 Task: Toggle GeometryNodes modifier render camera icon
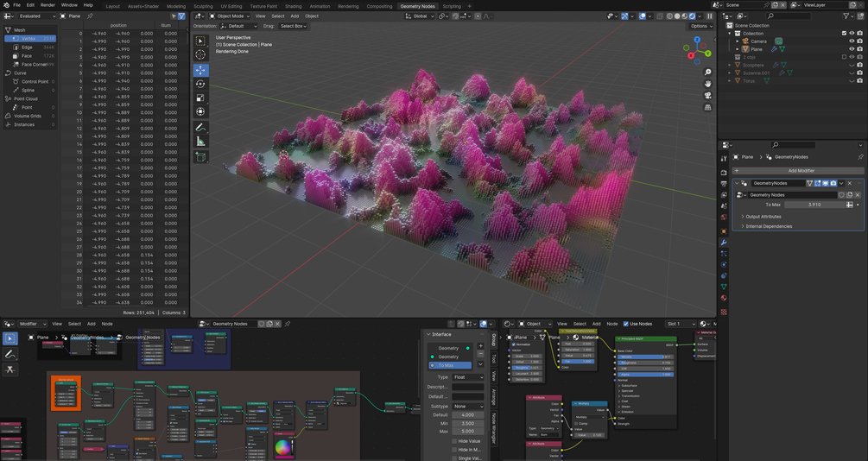[833, 183]
